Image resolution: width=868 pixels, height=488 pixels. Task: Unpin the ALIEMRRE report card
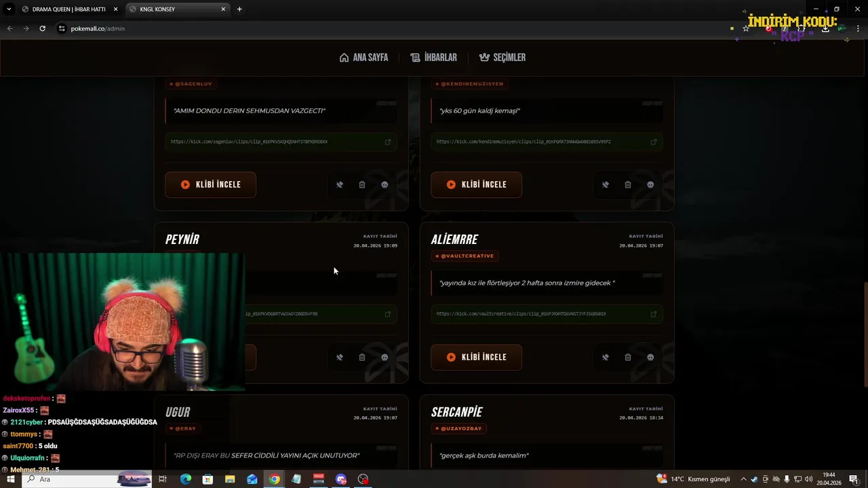pyautogui.click(x=606, y=357)
